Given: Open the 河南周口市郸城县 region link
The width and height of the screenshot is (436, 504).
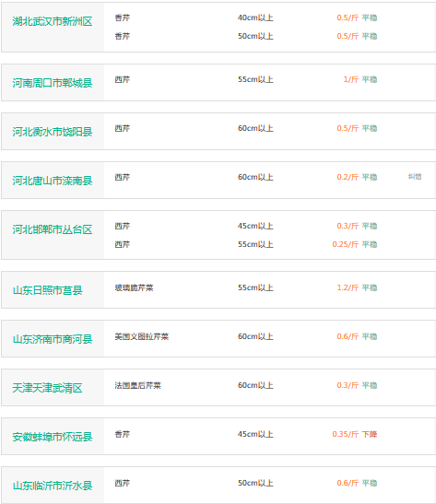Looking at the screenshot, I should [53, 83].
